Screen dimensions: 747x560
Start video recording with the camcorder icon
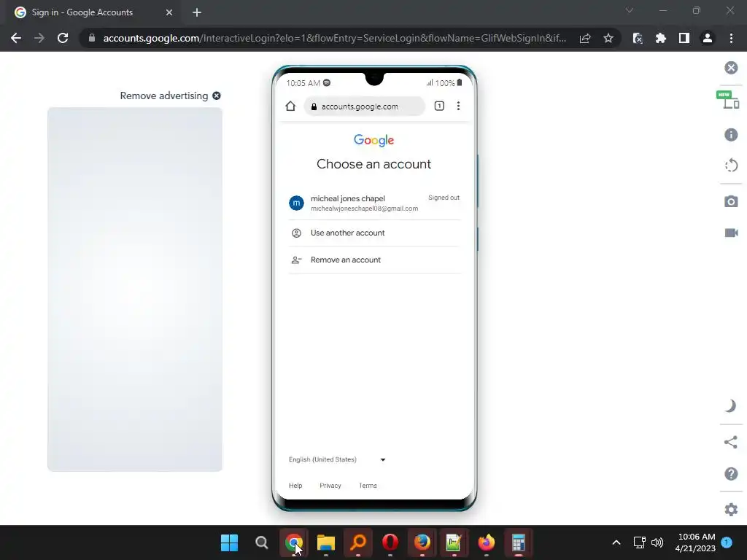[x=731, y=233]
